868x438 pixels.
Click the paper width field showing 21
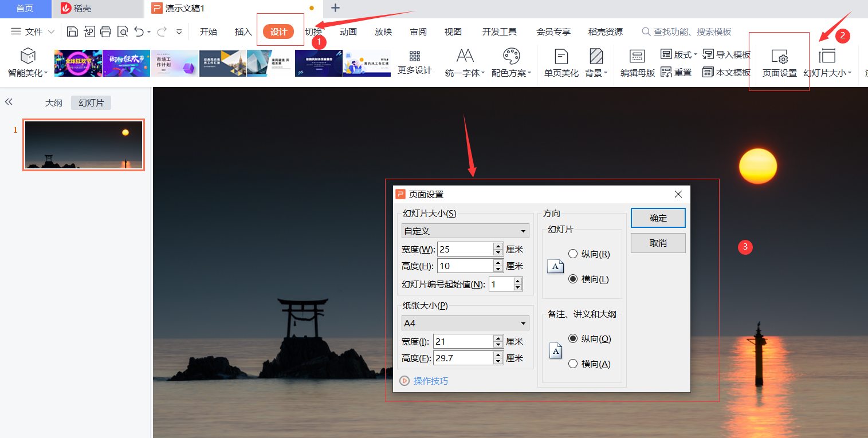click(x=463, y=341)
